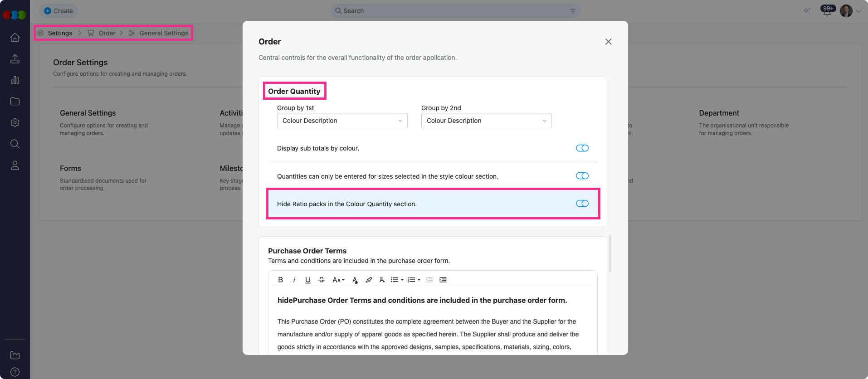Increase indent in the terms editor

click(x=443, y=280)
